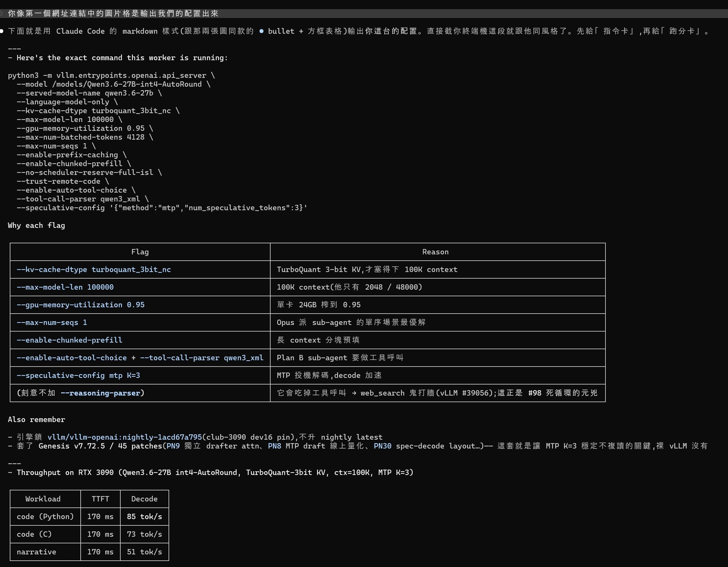Click the 'code (Python)' workload cell
Image resolution: width=728 pixels, height=567 pixels.
point(45,517)
